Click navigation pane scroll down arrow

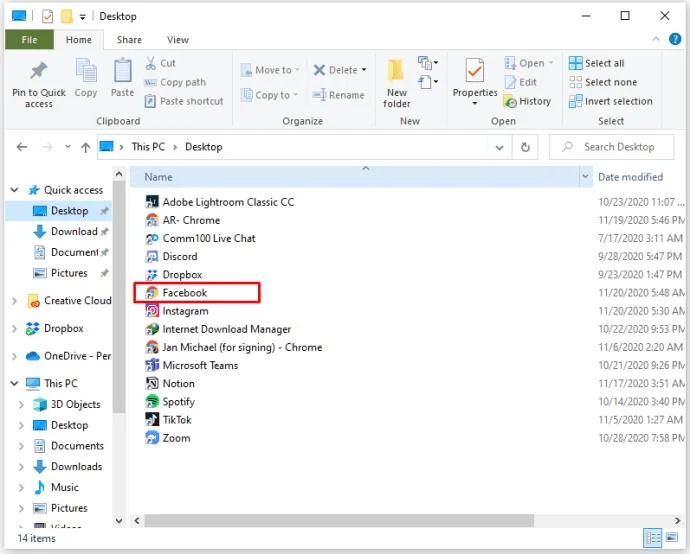pos(118,521)
